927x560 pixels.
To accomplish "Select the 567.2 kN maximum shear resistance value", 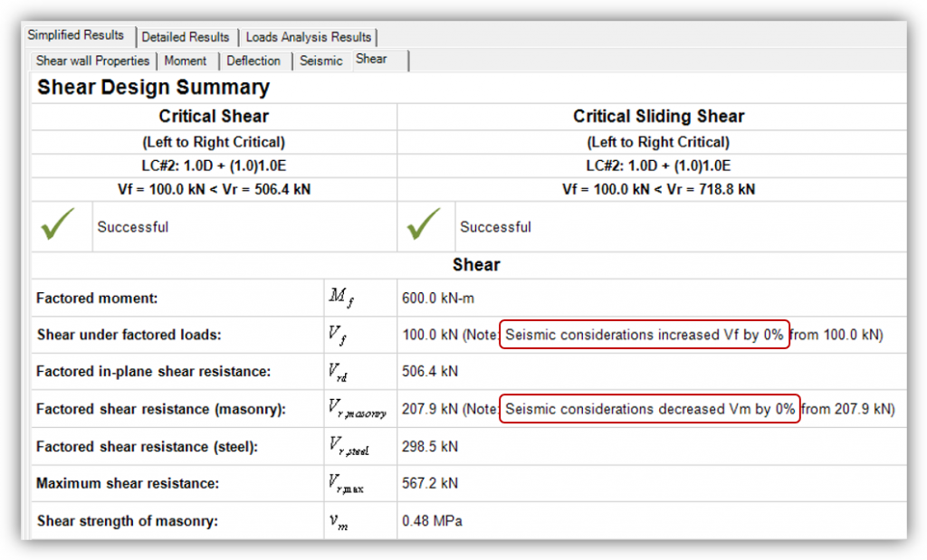I will coord(430,483).
